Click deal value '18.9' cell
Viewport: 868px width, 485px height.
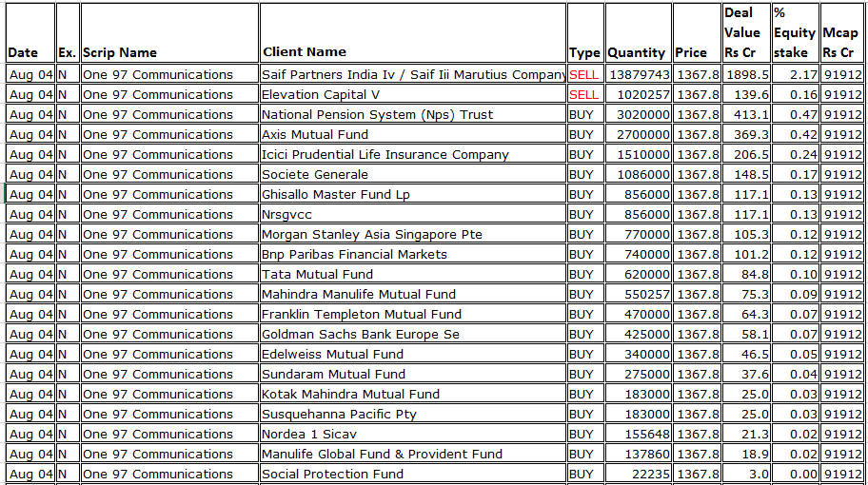point(746,454)
